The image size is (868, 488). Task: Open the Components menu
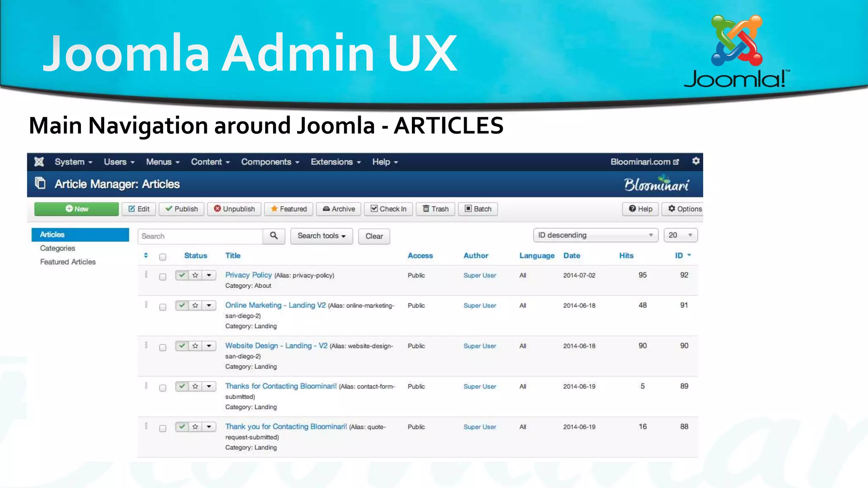coord(270,162)
